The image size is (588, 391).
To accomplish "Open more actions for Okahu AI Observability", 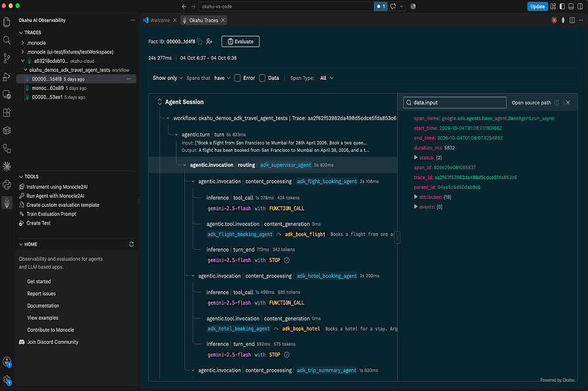I will click(x=133, y=20).
